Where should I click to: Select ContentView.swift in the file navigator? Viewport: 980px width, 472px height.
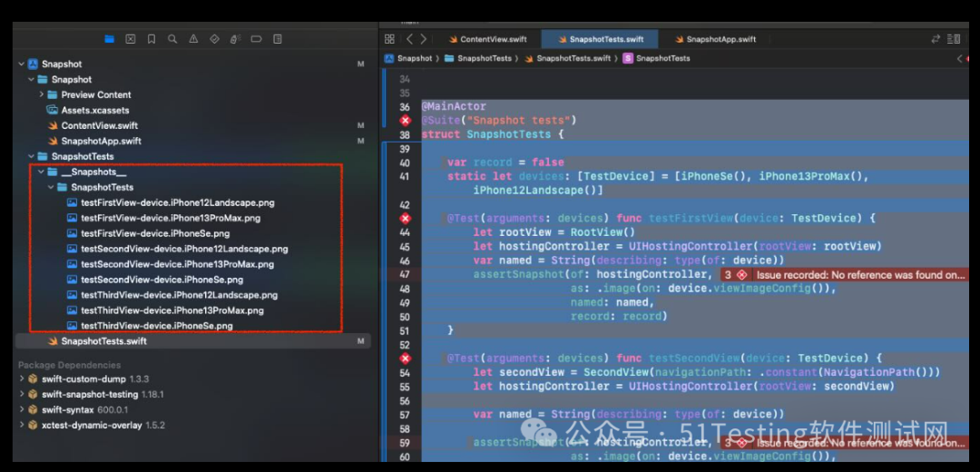[x=93, y=125]
